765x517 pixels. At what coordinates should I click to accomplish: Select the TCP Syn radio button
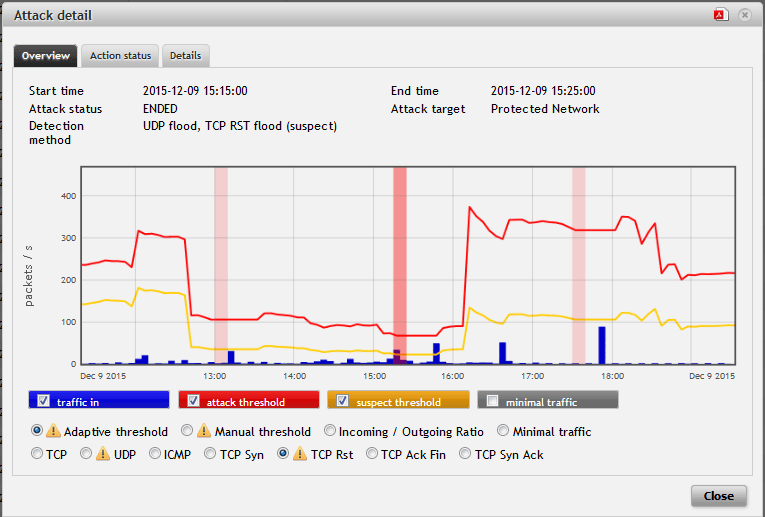click(x=210, y=454)
